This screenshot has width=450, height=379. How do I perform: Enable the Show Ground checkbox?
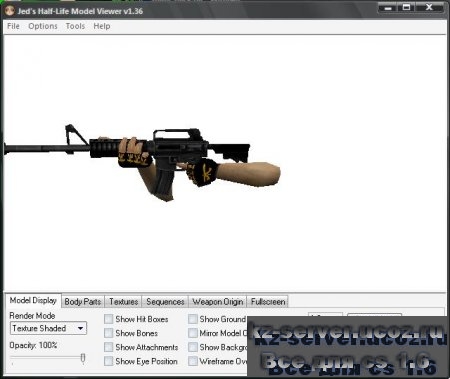tap(193, 319)
